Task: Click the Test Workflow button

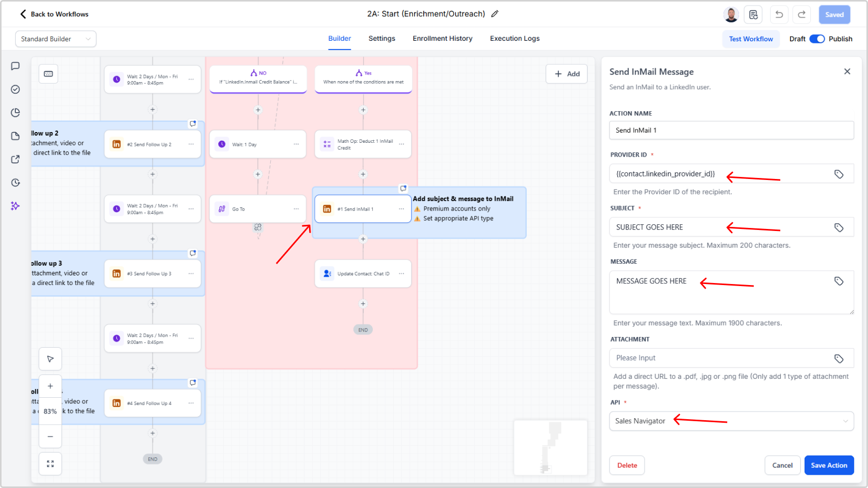Action: point(751,39)
